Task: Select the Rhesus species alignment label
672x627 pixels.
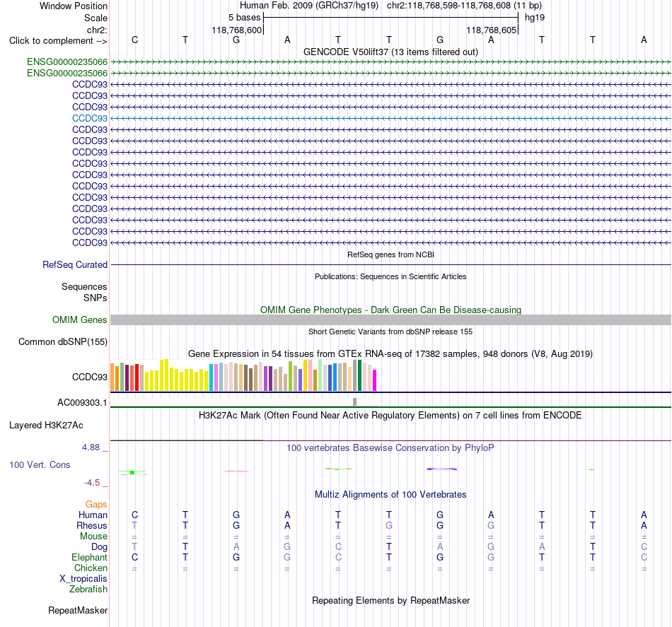Action: (92, 525)
